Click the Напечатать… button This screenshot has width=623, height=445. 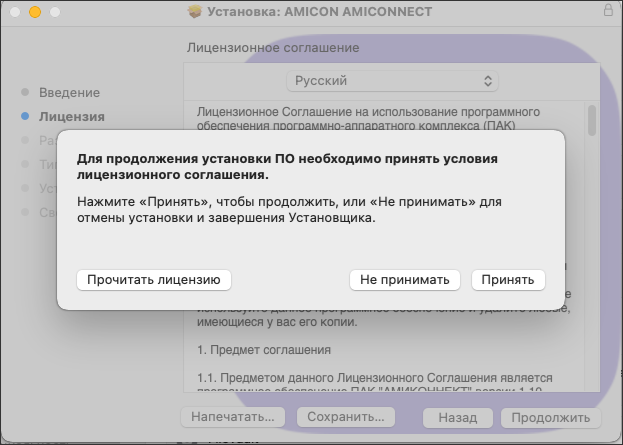(233, 417)
